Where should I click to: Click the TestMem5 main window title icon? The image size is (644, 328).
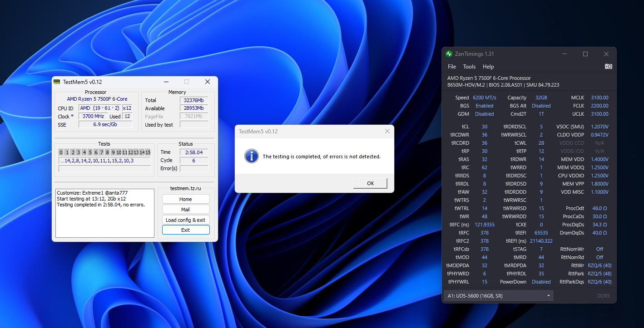(57, 82)
